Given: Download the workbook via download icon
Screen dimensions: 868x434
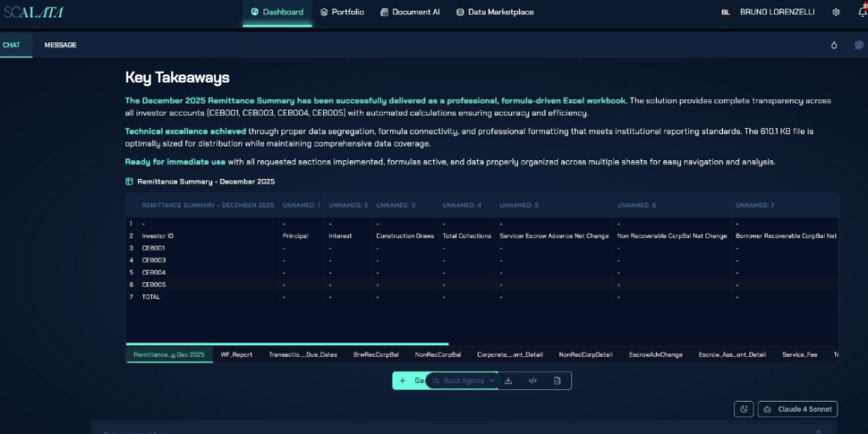Looking at the screenshot, I should 508,381.
